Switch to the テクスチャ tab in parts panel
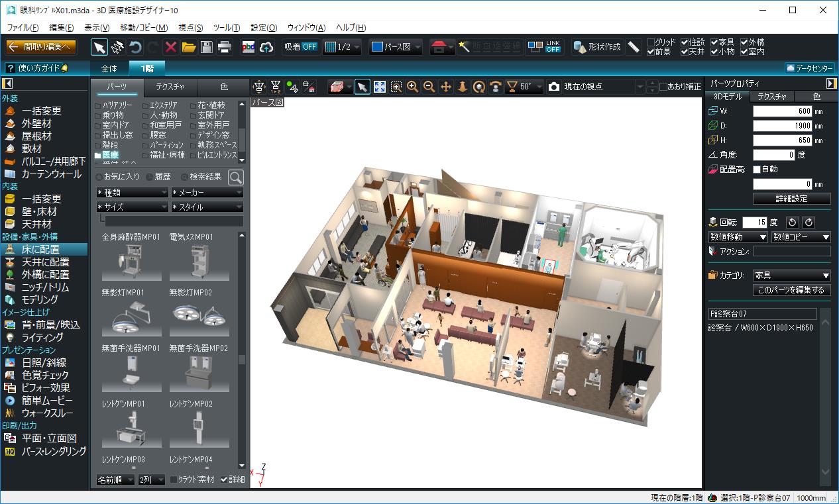The height and width of the screenshot is (504, 839). pos(170,87)
